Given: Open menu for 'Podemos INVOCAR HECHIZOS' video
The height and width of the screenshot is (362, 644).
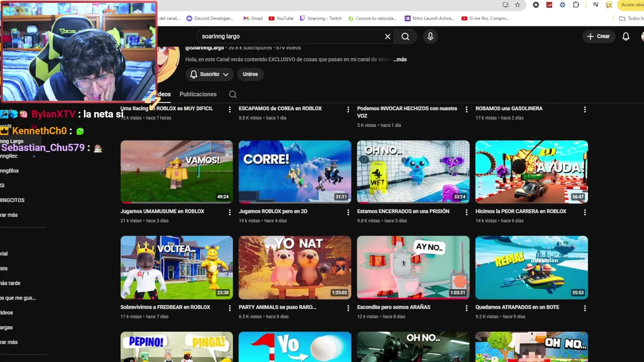Looking at the screenshot, I should coord(466,109).
